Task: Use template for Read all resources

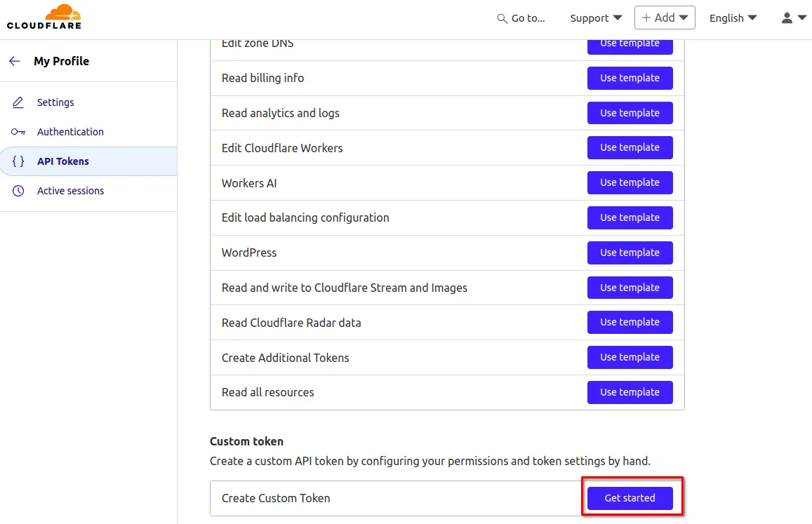Action: pos(630,392)
